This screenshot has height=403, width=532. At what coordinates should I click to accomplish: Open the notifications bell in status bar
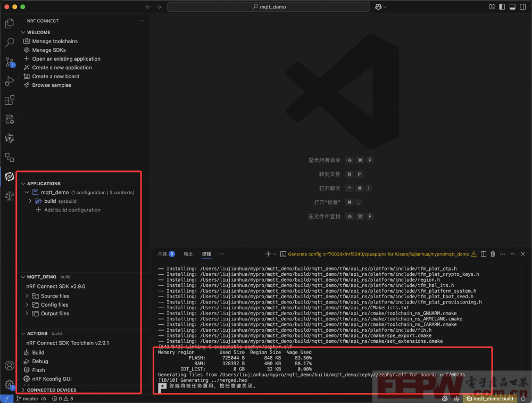[x=523, y=399]
